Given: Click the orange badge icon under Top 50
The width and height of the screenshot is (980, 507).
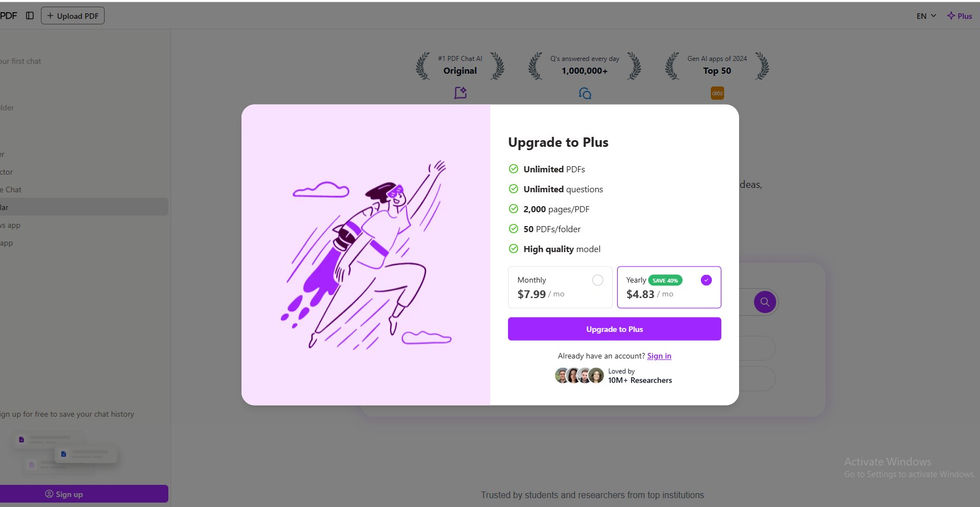Looking at the screenshot, I should pyautogui.click(x=718, y=93).
